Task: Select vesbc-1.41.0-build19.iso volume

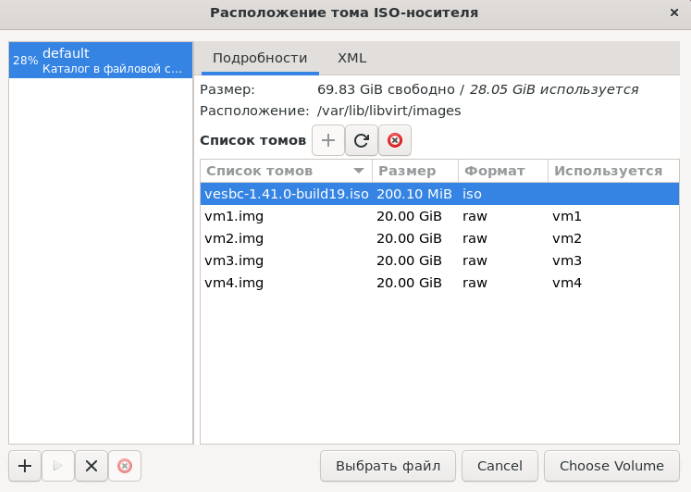Action: click(x=286, y=193)
